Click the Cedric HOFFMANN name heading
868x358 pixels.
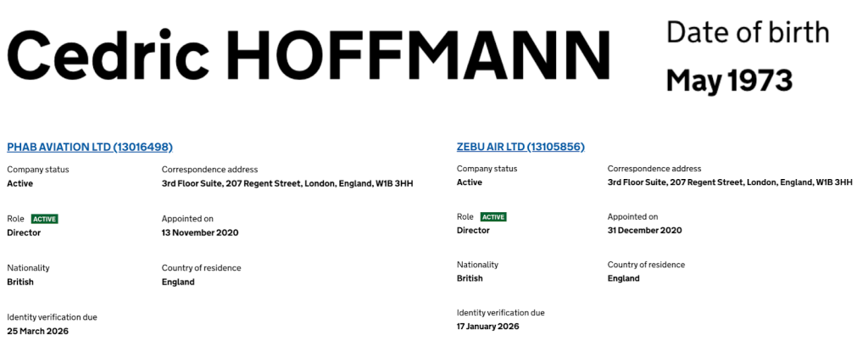pos(309,53)
